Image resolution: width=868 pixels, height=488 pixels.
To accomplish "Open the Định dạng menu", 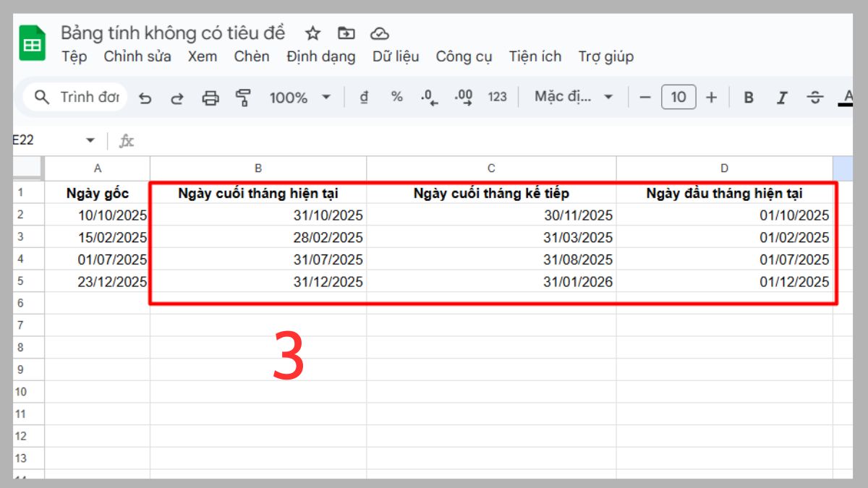I will tap(320, 56).
